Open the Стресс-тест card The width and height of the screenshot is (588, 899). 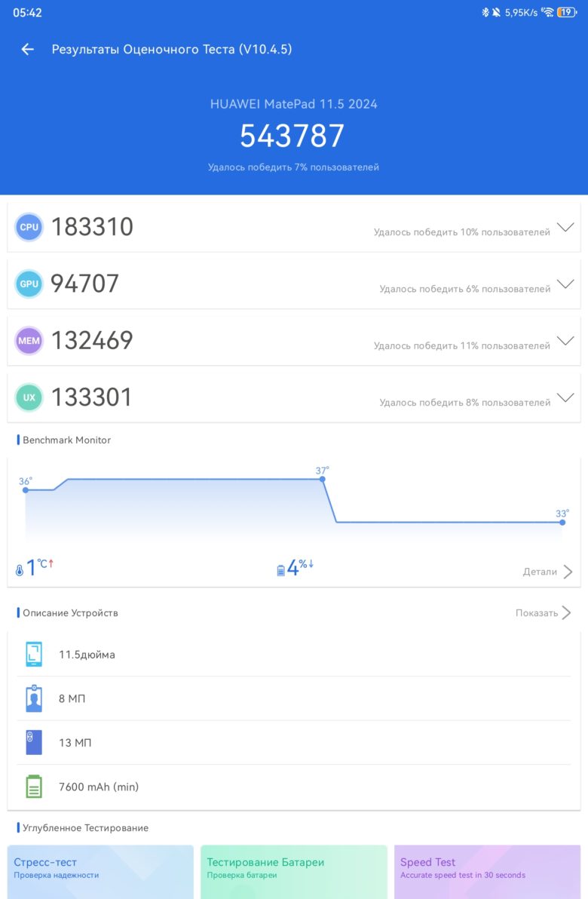(100, 872)
